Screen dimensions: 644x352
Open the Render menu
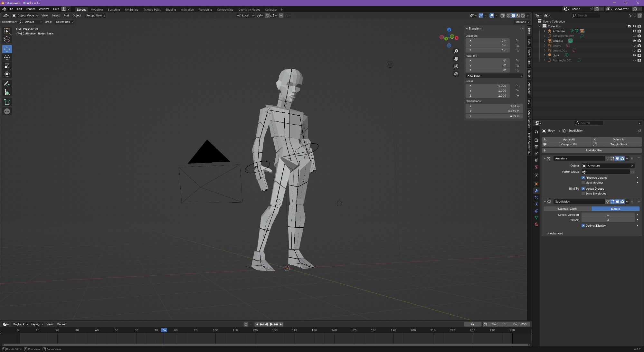30,9
